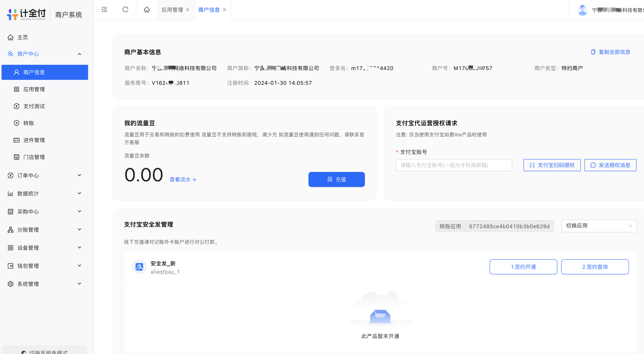Screen dimensions: 644x354
Task: Expand the 钱包管理 menu group
Action: point(45,266)
